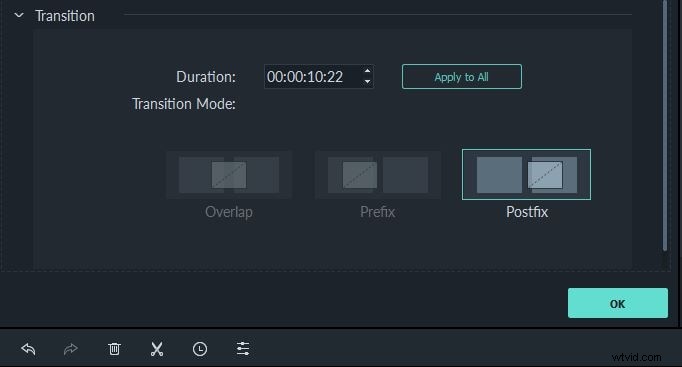Select the Prefix transition mode
The image size is (682, 367).
(x=378, y=175)
